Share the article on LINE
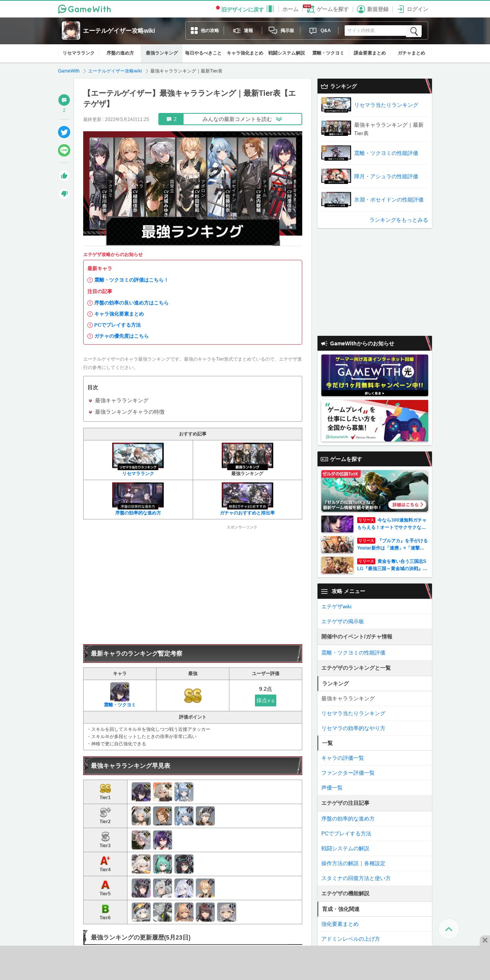This screenshot has width=490, height=980. 64,150
